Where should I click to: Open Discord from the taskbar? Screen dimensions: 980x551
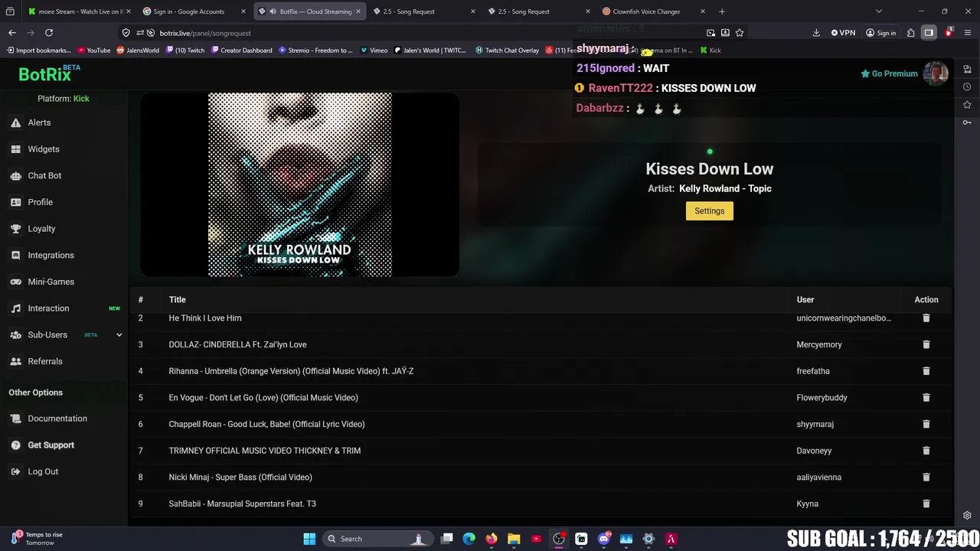(x=603, y=539)
